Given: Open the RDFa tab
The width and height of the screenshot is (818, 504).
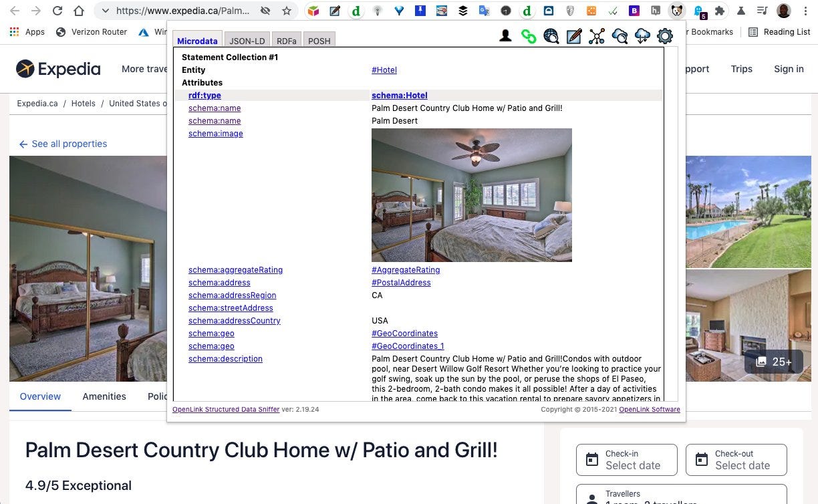Looking at the screenshot, I should (x=287, y=41).
